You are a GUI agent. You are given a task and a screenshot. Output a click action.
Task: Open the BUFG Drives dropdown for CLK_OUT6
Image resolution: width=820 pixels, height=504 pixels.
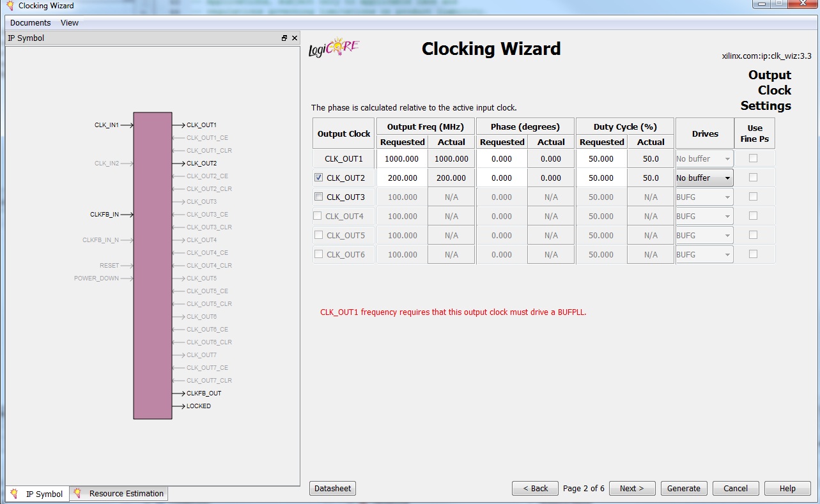coord(727,254)
